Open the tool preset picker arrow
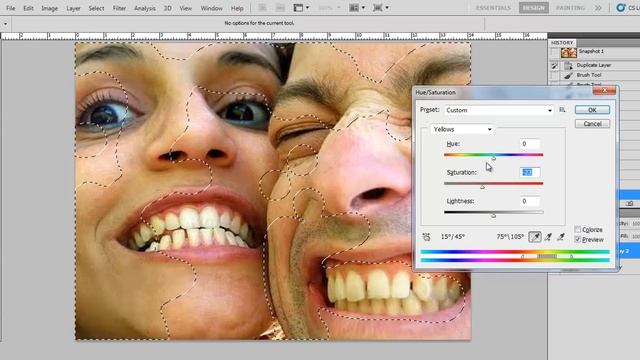This screenshot has width=640, height=360. click(5, 24)
